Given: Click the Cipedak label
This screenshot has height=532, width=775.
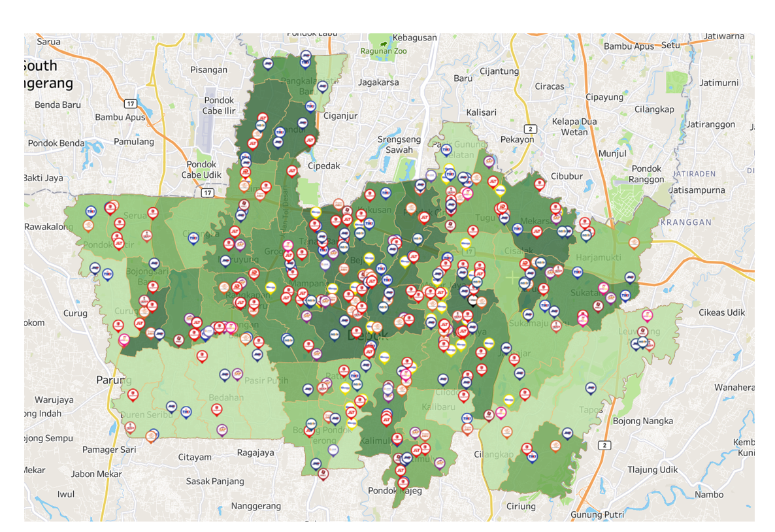Looking at the screenshot, I should point(323,165).
